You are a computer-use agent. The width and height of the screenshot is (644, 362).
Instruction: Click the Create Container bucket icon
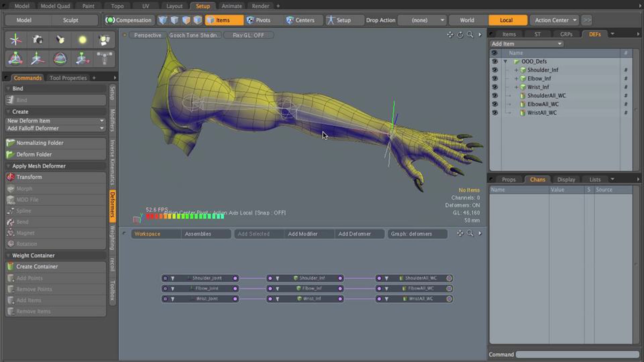(10, 266)
